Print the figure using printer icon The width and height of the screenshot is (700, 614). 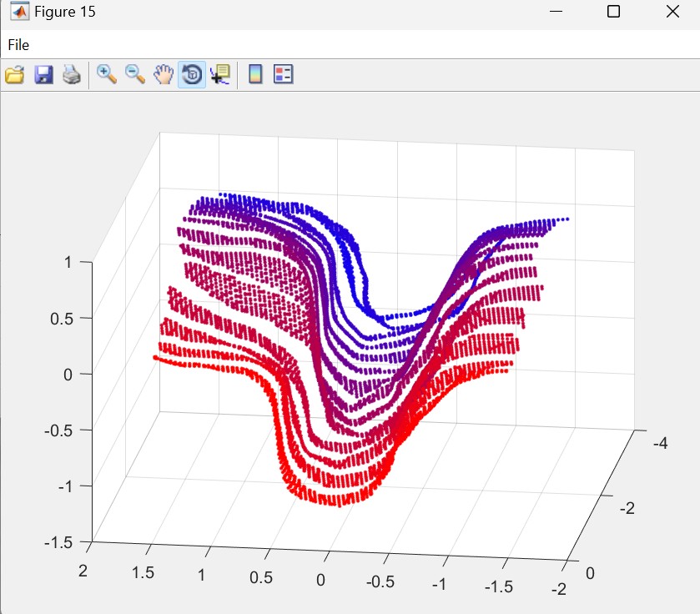[72, 75]
